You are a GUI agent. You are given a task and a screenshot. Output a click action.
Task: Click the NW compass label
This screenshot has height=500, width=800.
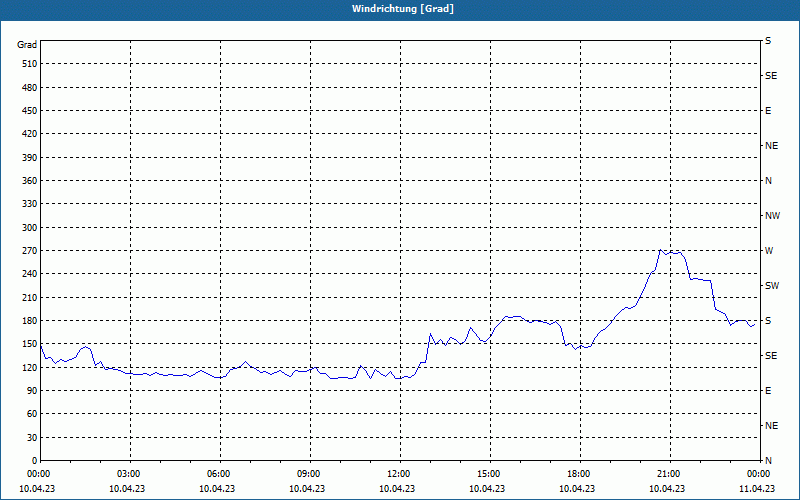pos(772,216)
